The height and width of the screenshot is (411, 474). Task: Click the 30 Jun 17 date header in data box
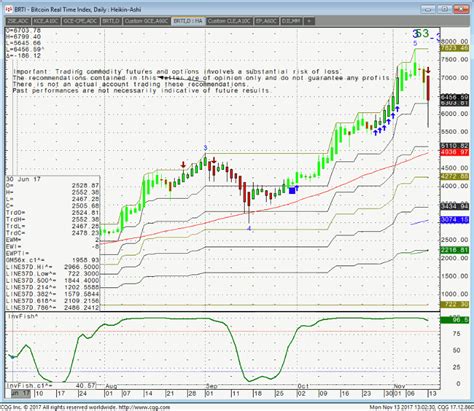pos(23,179)
